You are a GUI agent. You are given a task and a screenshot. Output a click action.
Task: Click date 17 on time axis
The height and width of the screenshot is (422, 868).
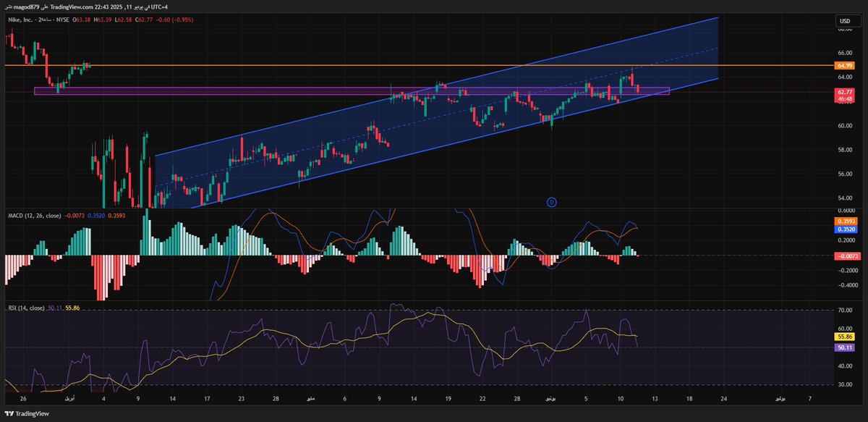(206, 398)
